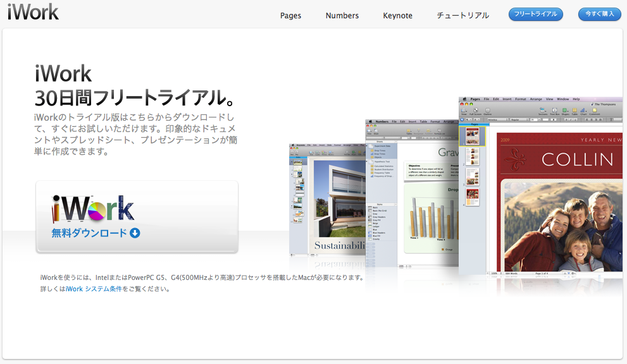The image size is (627, 364).
Task: Select the Text Box icon in Pages toolbar
Action: point(554,111)
